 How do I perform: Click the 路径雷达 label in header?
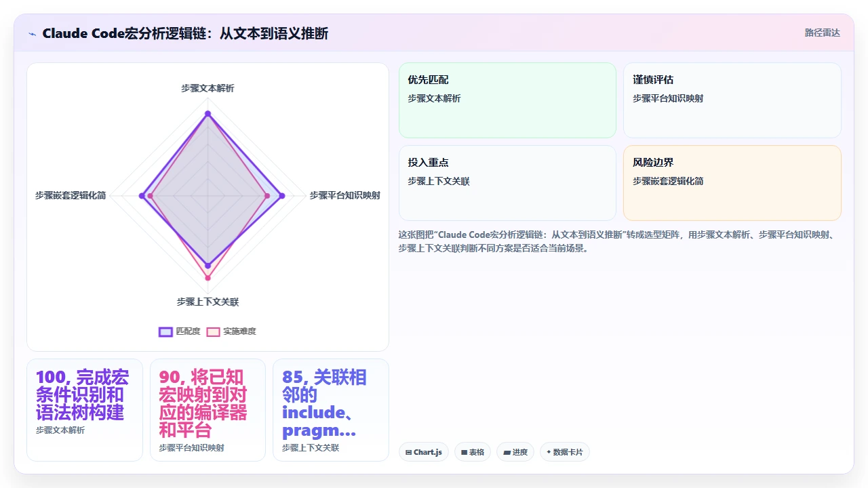(x=822, y=33)
